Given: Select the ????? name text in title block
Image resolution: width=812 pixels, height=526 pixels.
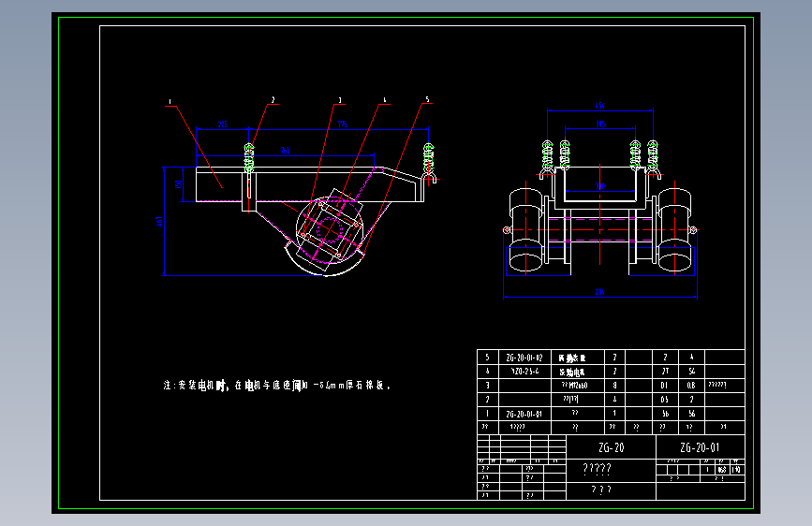Looking at the screenshot, I should [598, 469].
